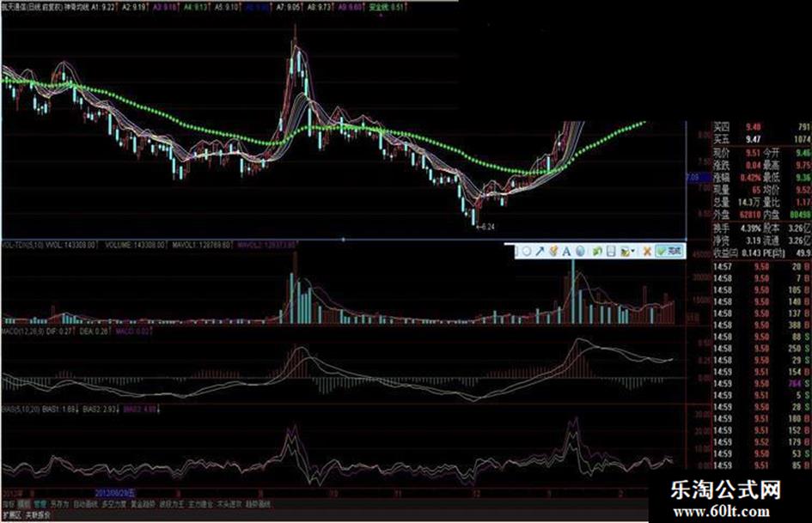Image resolution: width=812 pixels, height=523 pixels.
Task: Click the yellow-green tool icon with dropdown
Action: coord(626,252)
